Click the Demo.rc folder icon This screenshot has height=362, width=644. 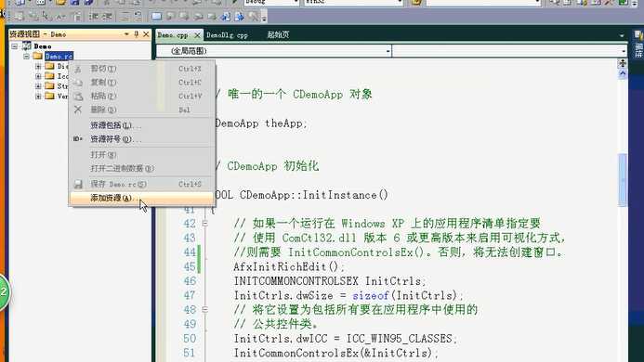(38, 56)
